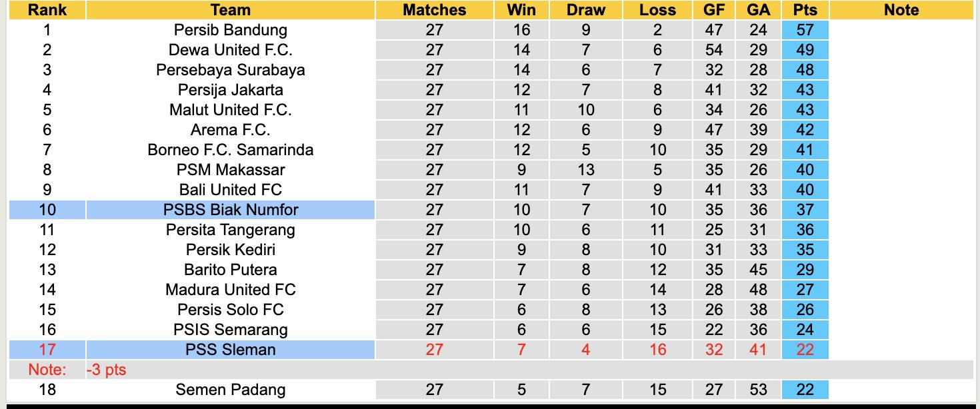Sort by the Pts column header

pyautogui.click(x=805, y=10)
